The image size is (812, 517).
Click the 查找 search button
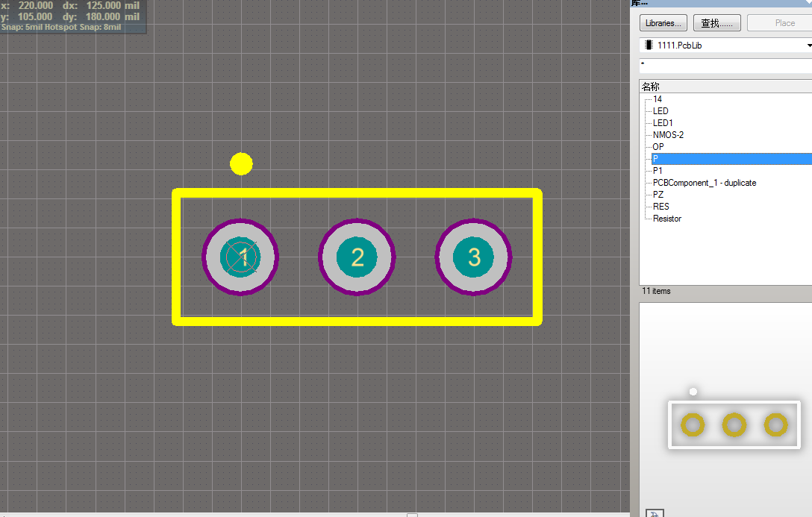tap(716, 23)
